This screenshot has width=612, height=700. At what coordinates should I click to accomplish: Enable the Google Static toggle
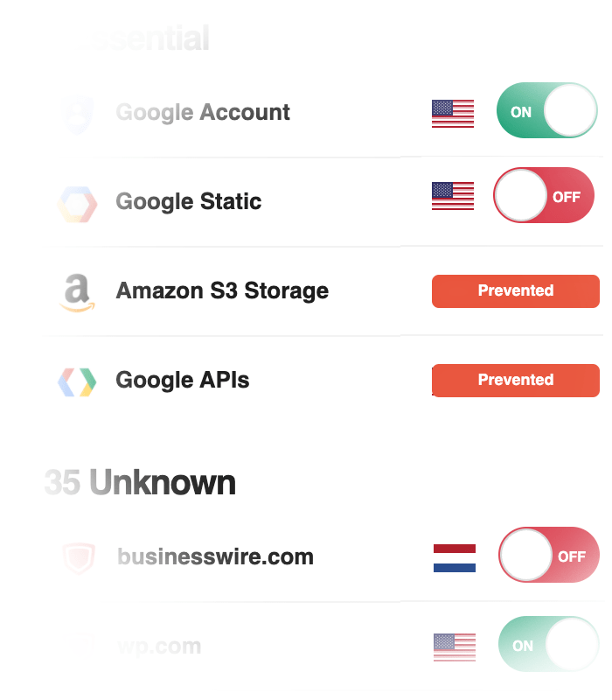[543, 195]
